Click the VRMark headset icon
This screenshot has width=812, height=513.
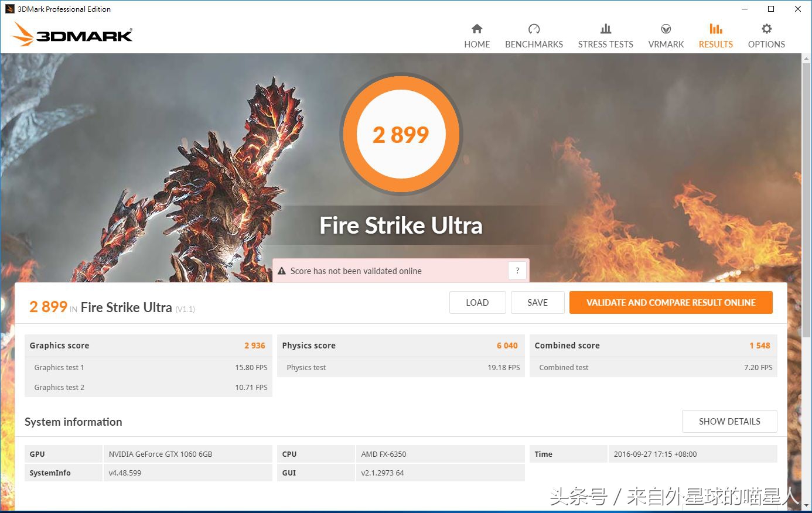point(666,28)
